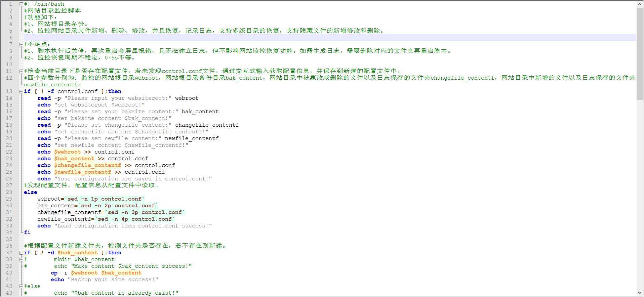Click line number 13 in the margin
The image size is (644, 297).
pyautogui.click(x=9, y=91)
